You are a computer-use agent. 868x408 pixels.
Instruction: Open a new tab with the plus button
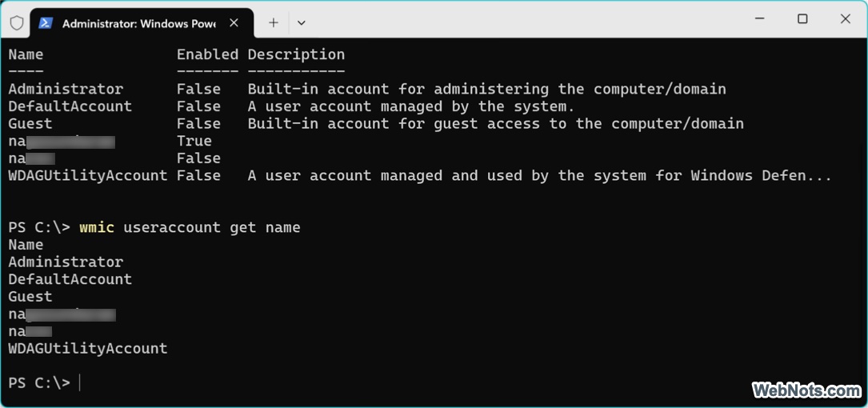pos(273,22)
